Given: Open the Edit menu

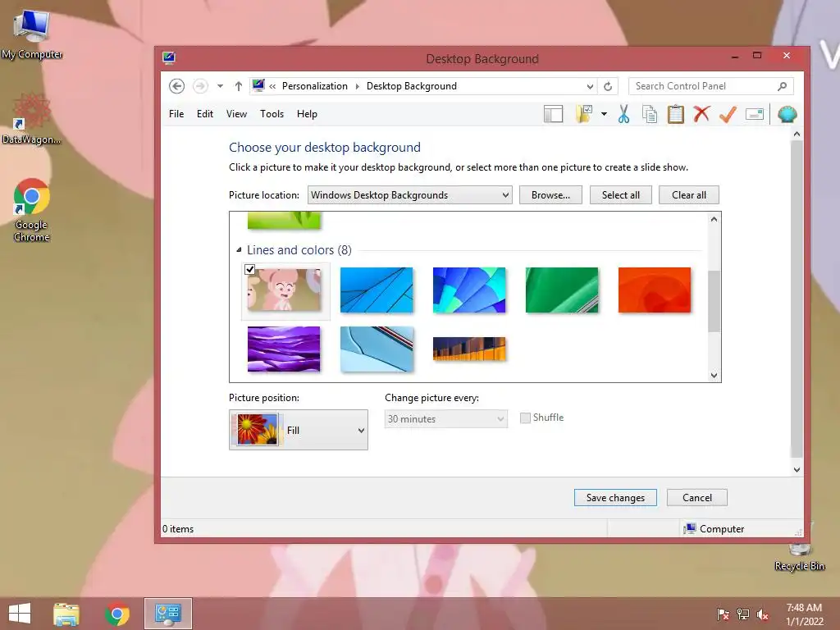Looking at the screenshot, I should pyautogui.click(x=204, y=114).
